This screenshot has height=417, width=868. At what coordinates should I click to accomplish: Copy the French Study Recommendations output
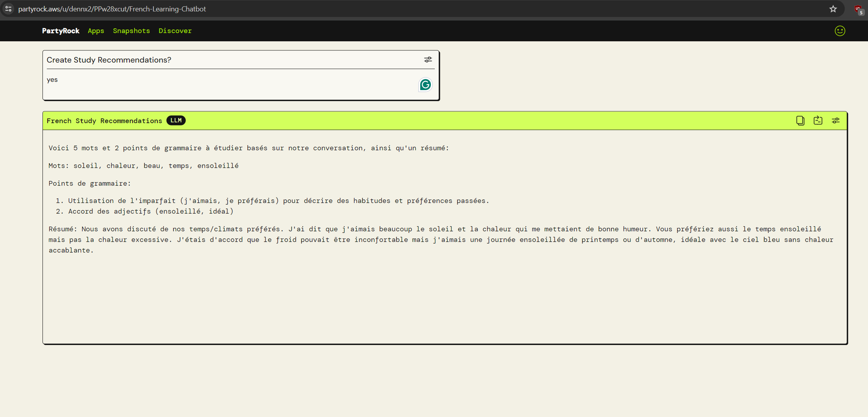(x=800, y=120)
